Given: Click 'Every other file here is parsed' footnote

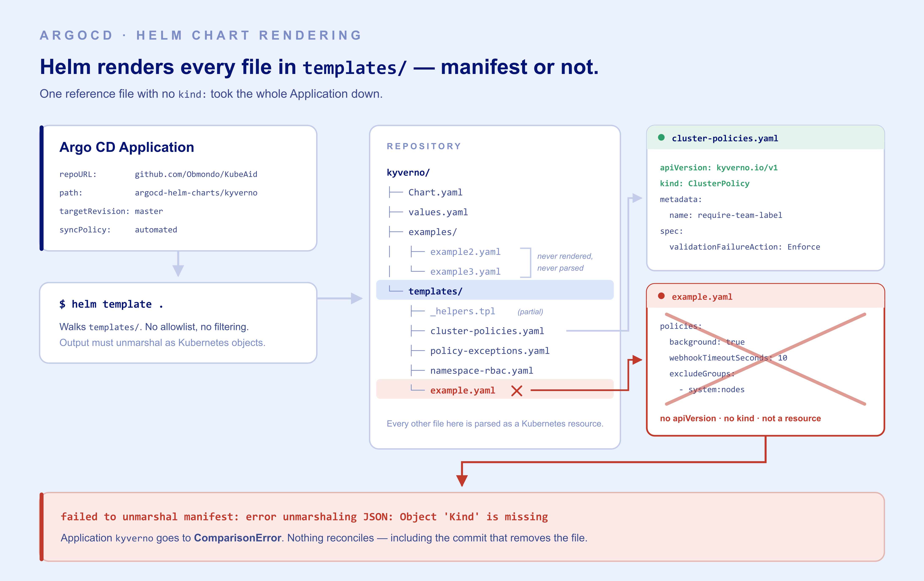Looking at the screenshot, I should pyautogui.click(x=495, y=424).
